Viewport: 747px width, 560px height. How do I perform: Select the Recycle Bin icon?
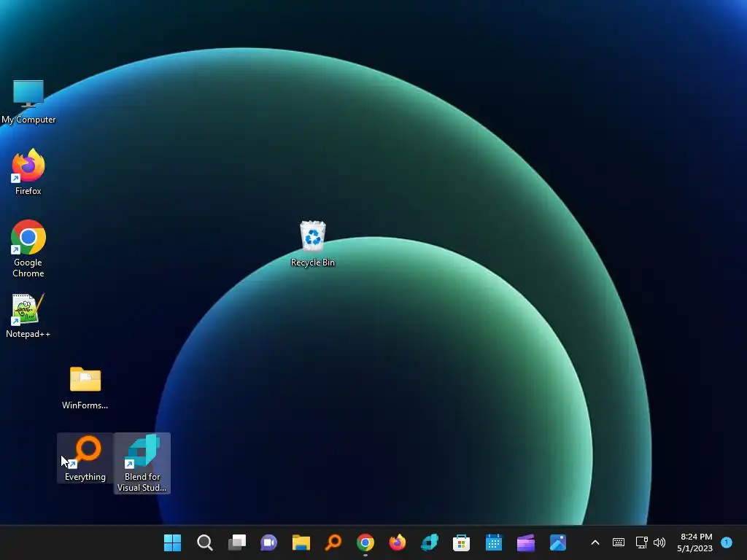tap(313, 244)
